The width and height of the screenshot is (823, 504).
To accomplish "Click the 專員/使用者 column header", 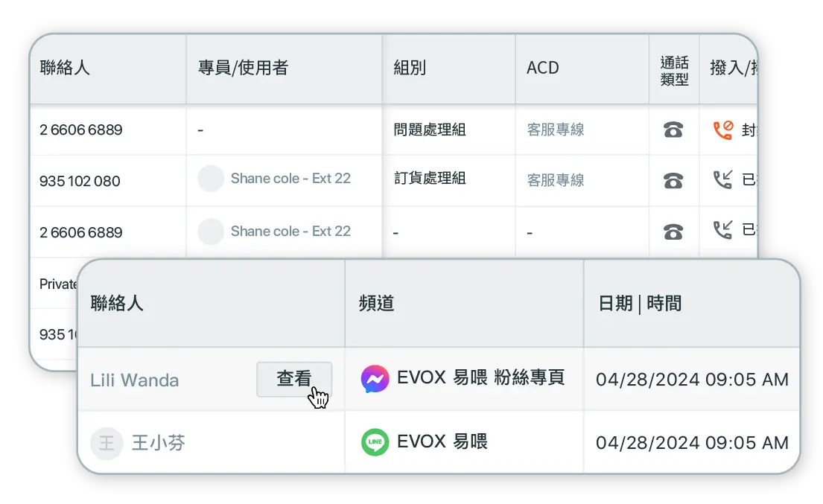I will 243,68.
